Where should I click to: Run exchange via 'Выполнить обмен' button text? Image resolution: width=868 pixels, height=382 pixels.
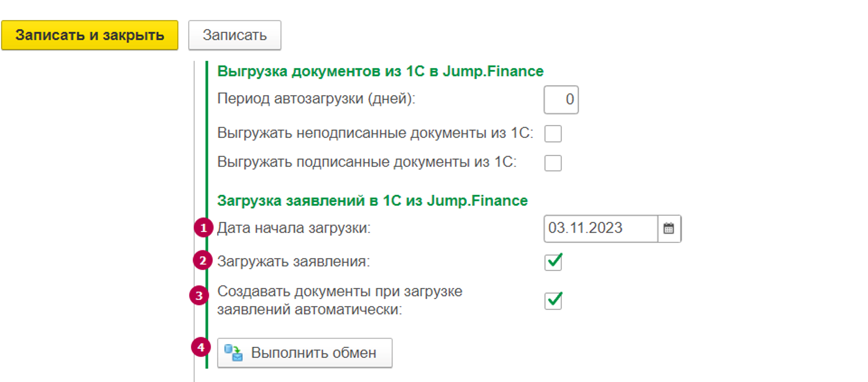[313, 353]
